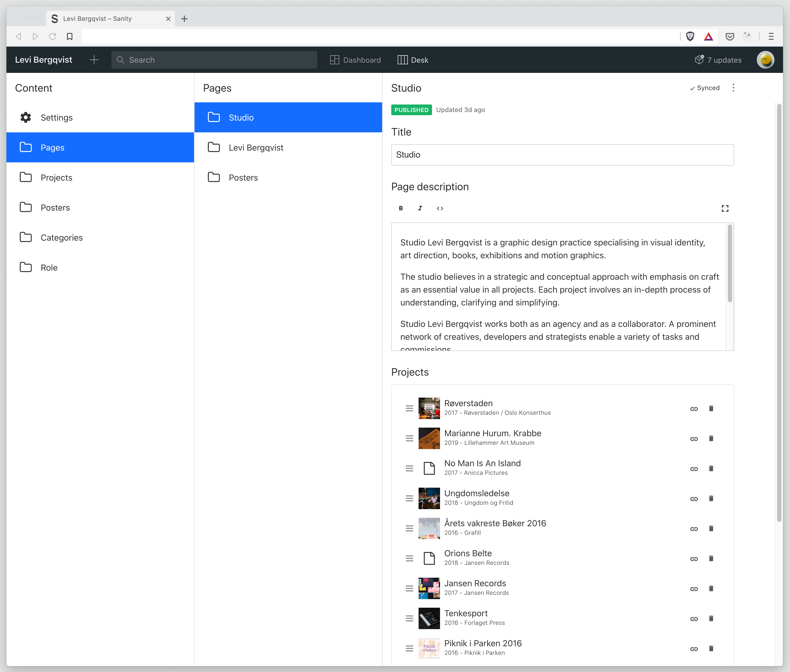
Task: Delete the Piknik i Parken 2016 reference
Action: (711, 648)
